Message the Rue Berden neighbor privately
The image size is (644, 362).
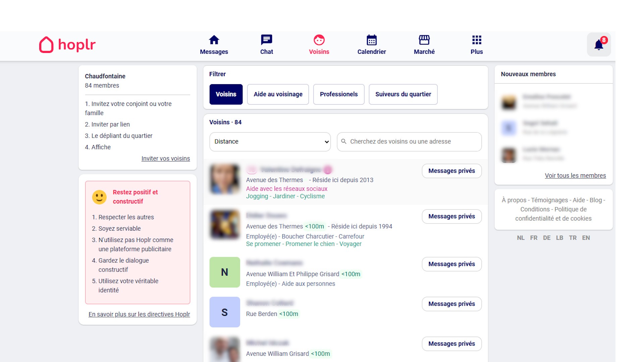pyautogui.click(x=451, y=304)
